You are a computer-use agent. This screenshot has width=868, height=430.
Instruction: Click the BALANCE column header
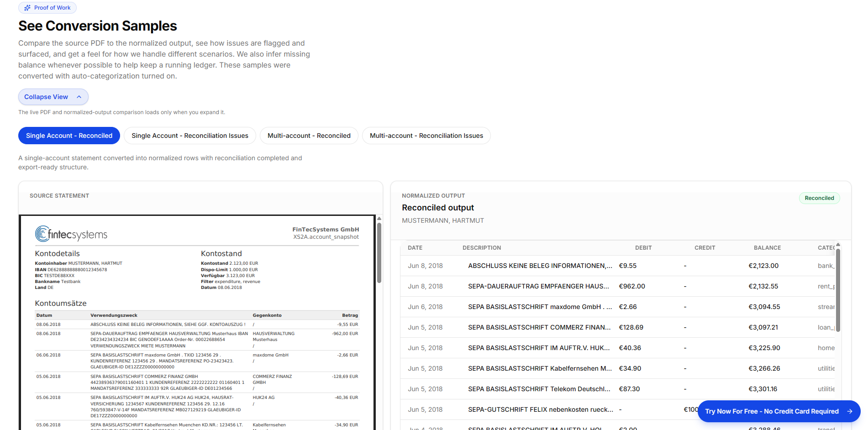[767, 247]
